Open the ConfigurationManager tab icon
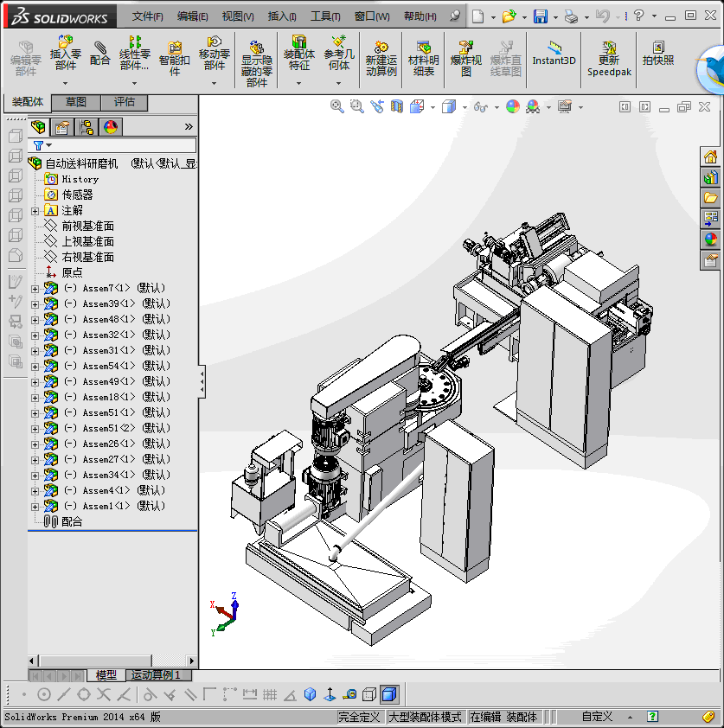 tap(86, 127)
